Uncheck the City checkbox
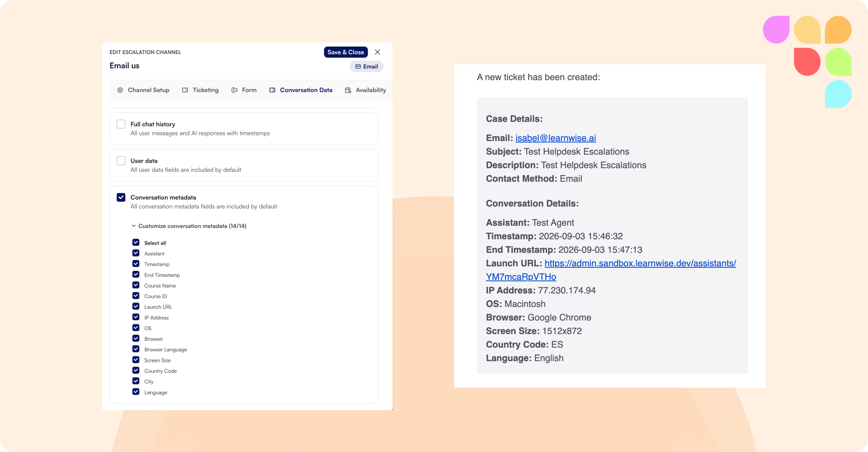The width and height of the screenshot is (868, 452). pyautogui.click(x=136, y=381)
